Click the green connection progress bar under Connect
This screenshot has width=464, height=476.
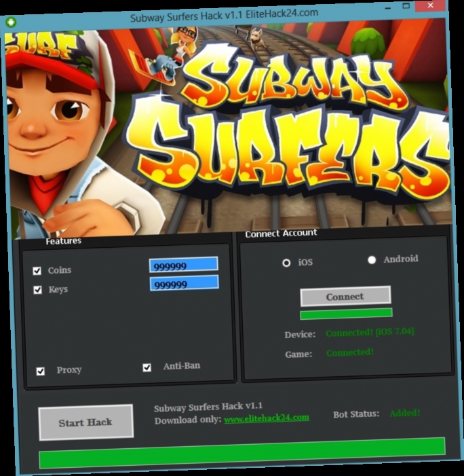[346, 314]
